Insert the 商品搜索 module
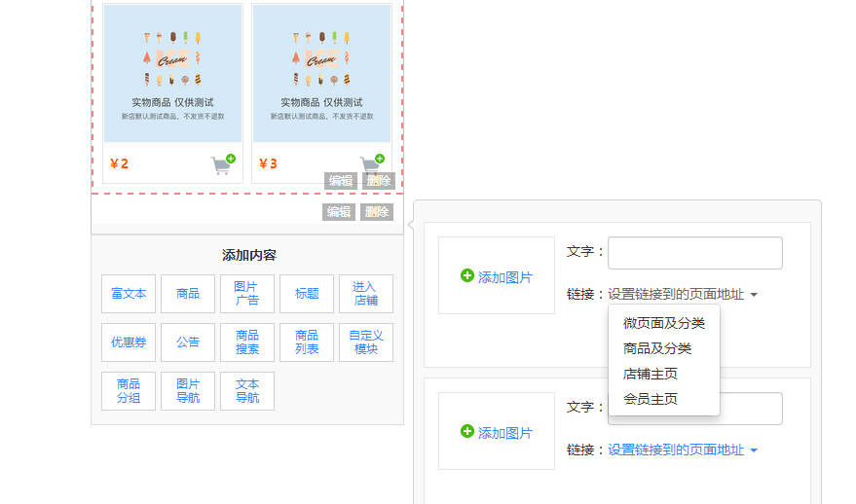This screenshot has width=856, height=504. point(247,342)
